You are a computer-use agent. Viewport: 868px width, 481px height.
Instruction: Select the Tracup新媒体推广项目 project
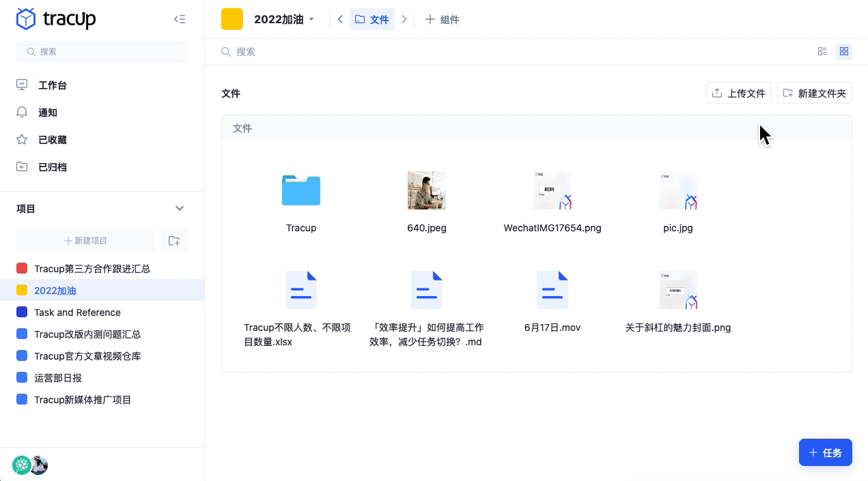pyautogui.click(x=83, y=399)
